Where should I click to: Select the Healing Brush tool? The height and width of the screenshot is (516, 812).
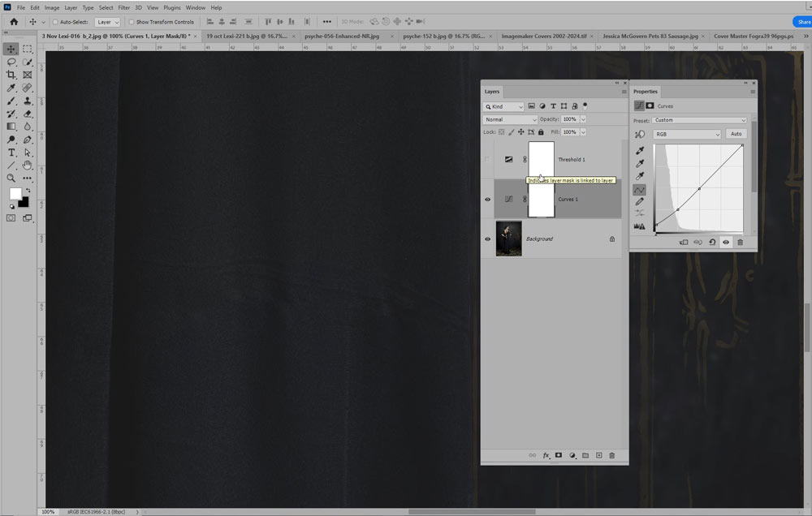point(28,88)
